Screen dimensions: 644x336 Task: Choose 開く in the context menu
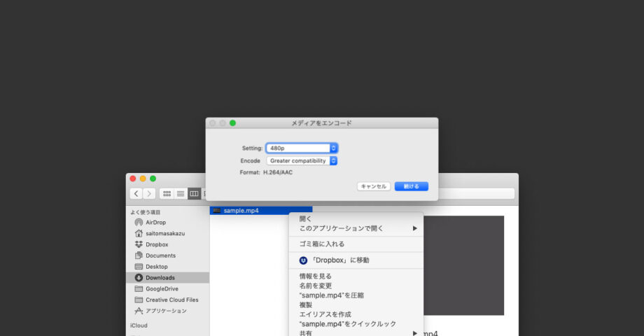(x=356, y=219)
